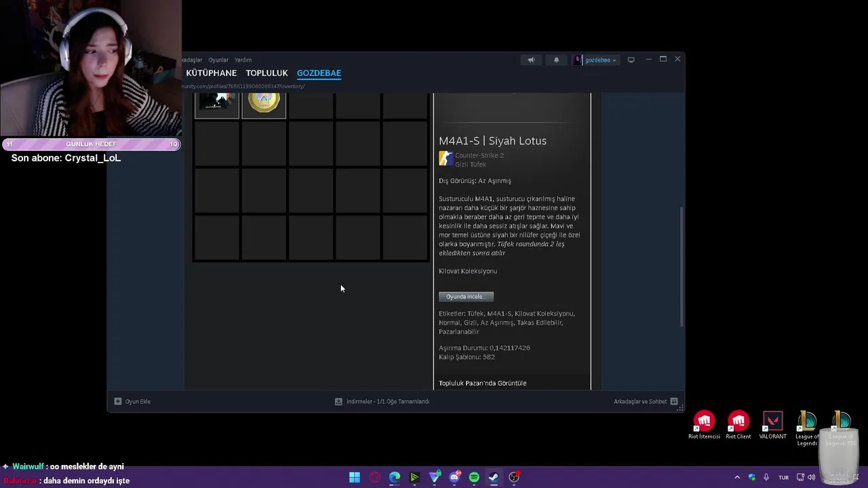This screenshot has width=868, height=488.
Task: Launch VALORANT desktop shortcut
Action: pos(772,426)
